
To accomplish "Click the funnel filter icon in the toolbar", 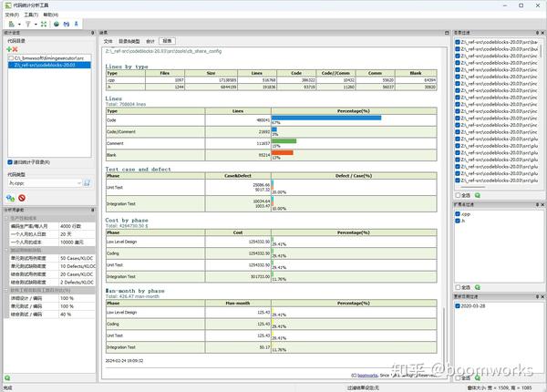I will click(x=28, y=24).
